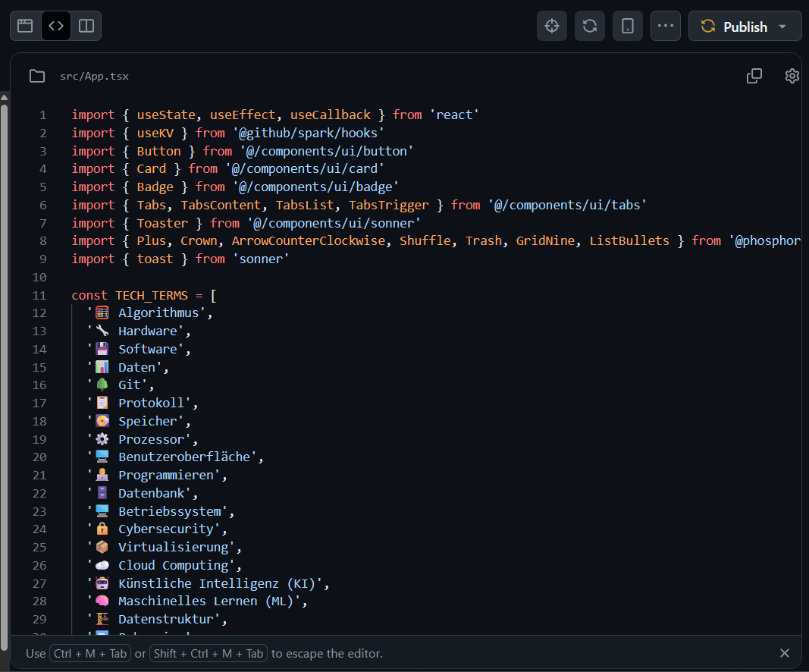809x672 pixels.
Task: Toggle the mobile device preview
Action: [x=627, y=25]
